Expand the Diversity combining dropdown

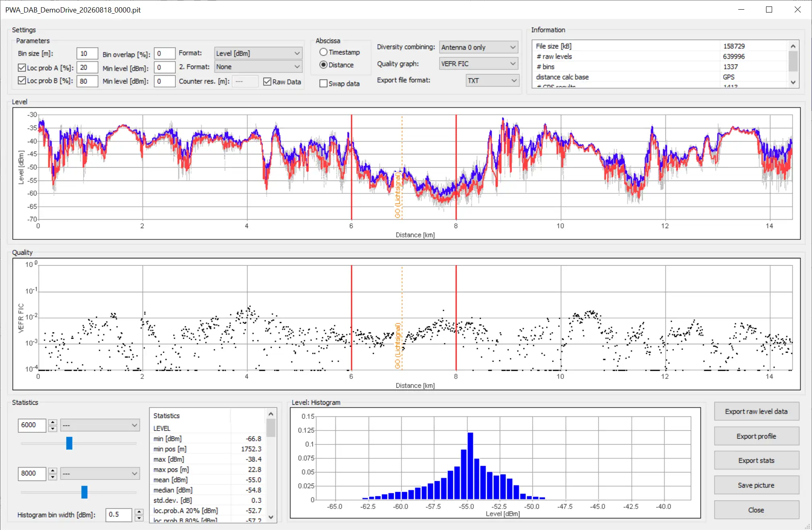point(478,47)
